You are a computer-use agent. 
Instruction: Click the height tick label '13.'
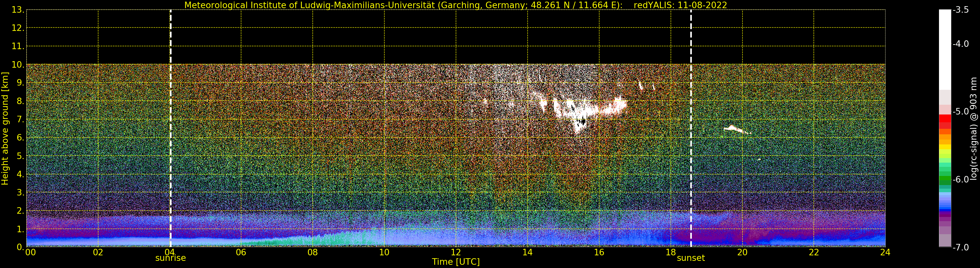click(x=18, y=10)
